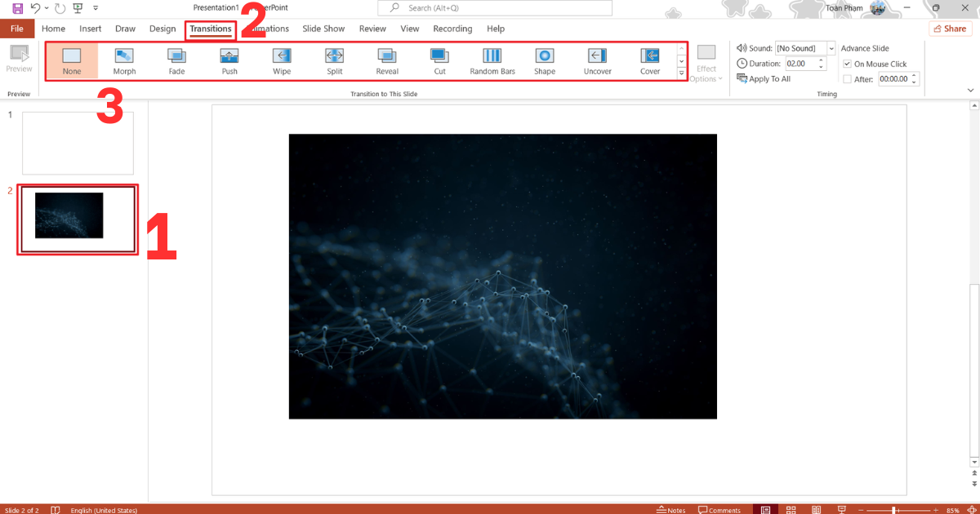Apply the Morph transition

(124, 60)
